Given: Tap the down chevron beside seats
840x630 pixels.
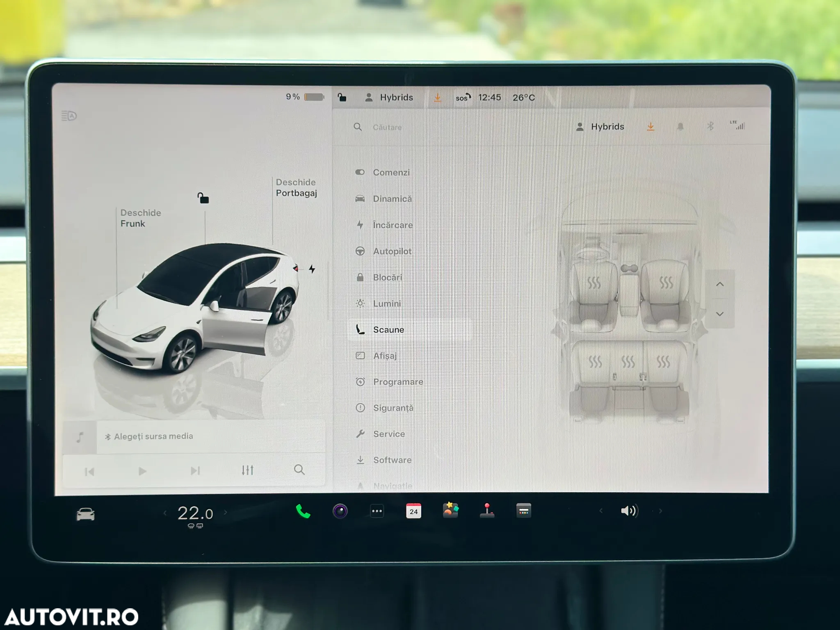Looking at the screenshot, I should [x=720, y=314].
